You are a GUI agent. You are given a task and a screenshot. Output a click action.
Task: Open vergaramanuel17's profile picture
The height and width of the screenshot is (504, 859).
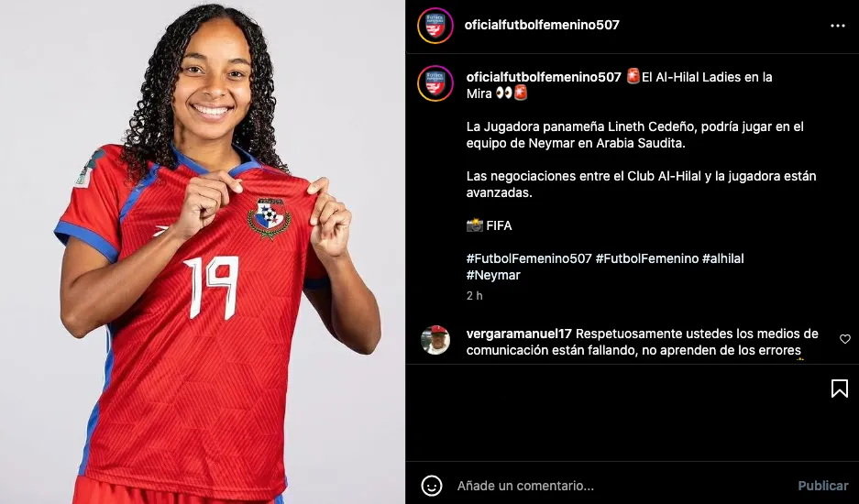pos(435,340)
